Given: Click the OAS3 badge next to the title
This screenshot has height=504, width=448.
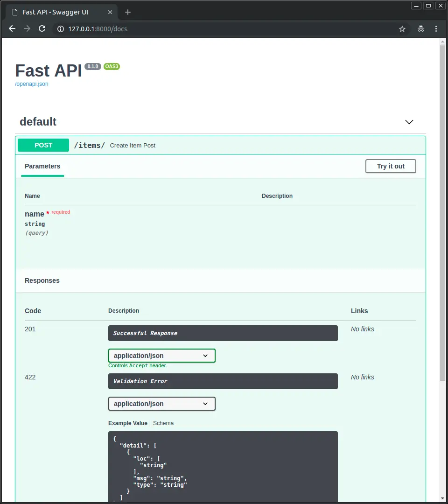Looking at the screenshot, I should [112, 66].
